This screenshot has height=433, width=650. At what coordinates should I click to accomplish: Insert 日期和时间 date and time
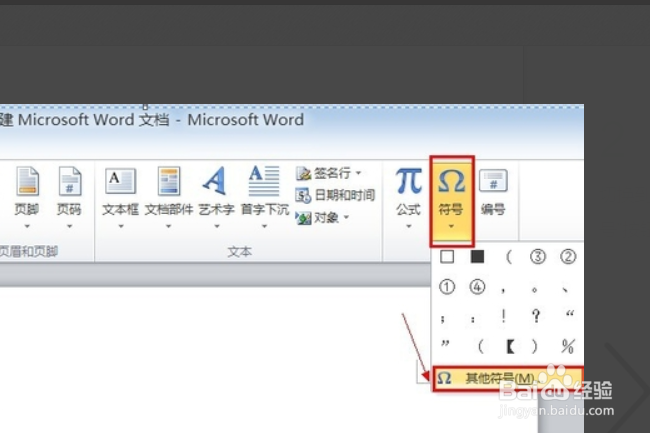tap(335, 195)
